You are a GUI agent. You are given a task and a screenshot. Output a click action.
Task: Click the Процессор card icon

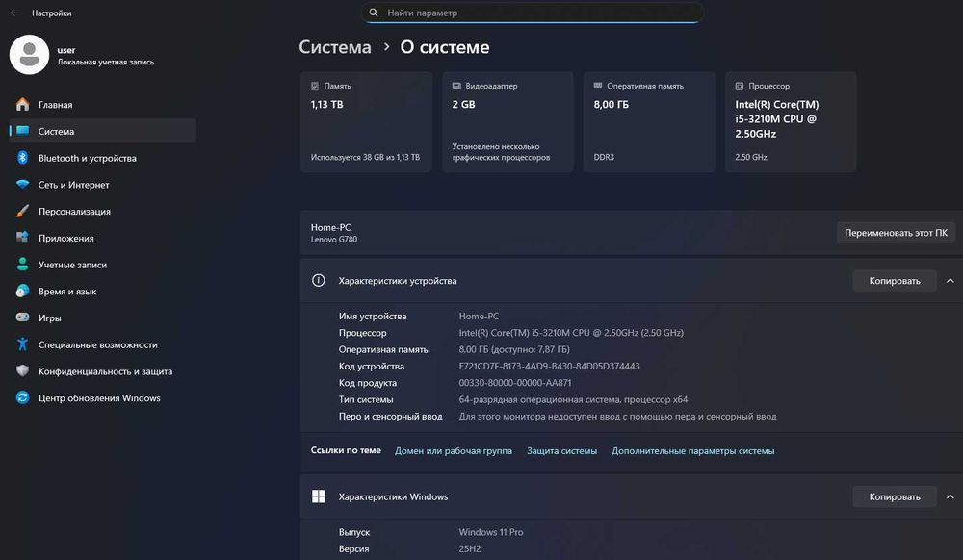coord(740,86)
